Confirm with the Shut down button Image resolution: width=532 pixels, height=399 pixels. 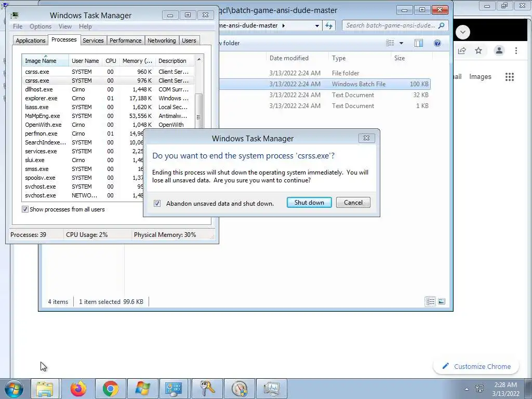coord(309,203)
